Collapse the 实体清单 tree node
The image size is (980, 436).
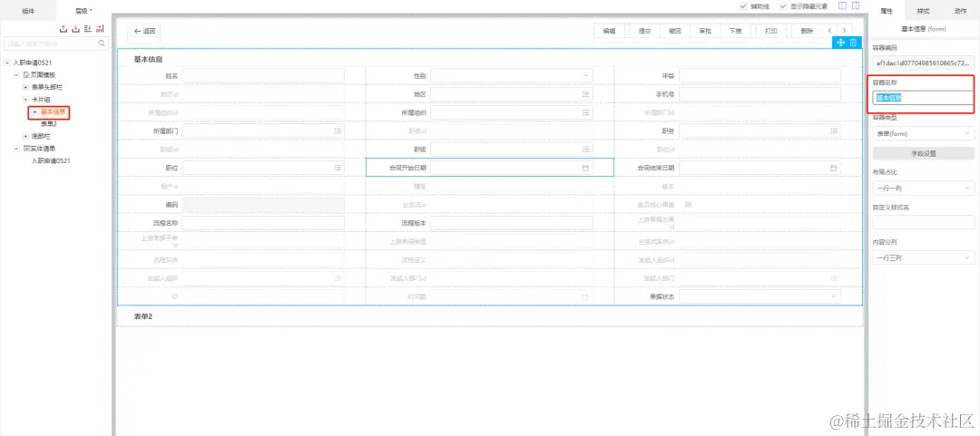(16, 149)
